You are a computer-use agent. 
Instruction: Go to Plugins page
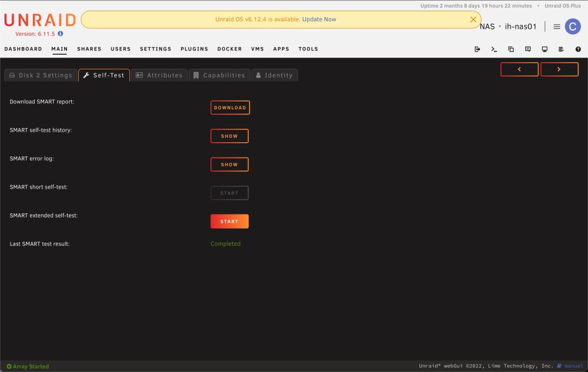(194, 49)
